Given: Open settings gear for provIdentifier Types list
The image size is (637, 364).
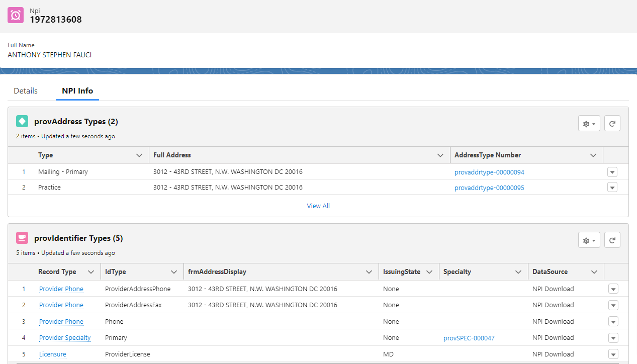Looking at the screenshot, I should click(x=588, y=240).
